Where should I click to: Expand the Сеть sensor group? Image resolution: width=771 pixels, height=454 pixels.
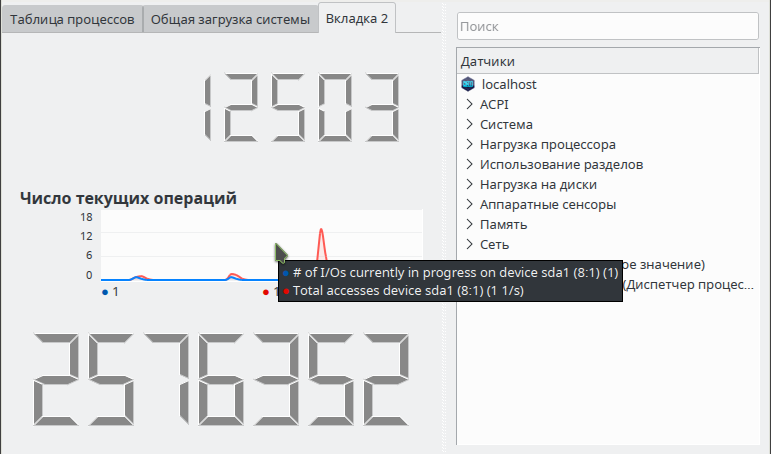click(470, 244)
